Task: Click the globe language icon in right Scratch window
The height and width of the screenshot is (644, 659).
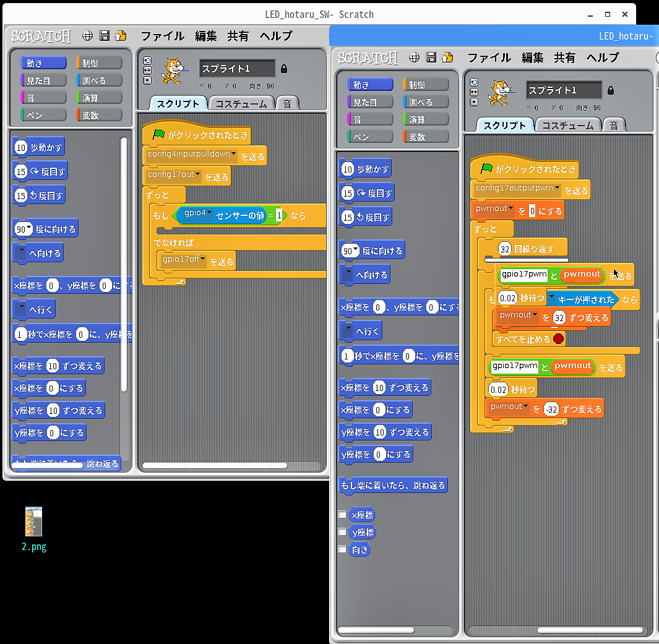Action: coord(415,58)
